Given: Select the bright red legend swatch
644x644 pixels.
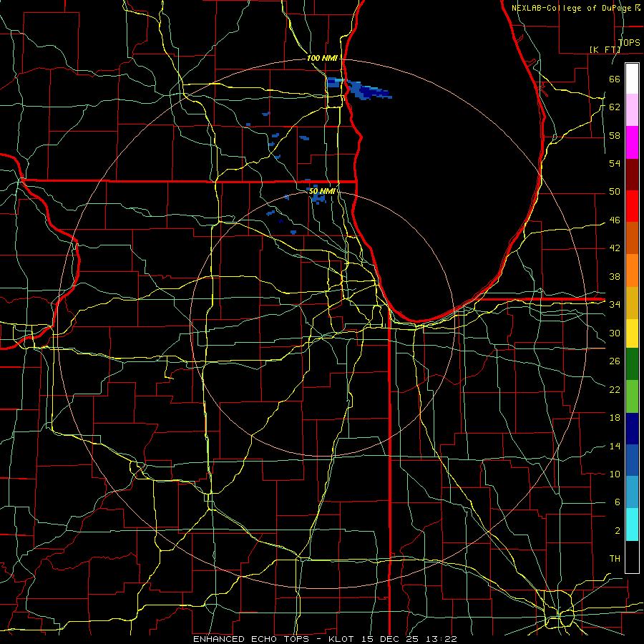Looking at the screenshot, I should click(632, 206).
